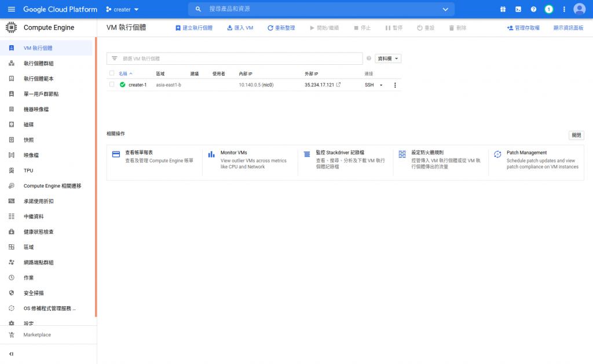
Task: Click the filter help question icon
Action: (x=369, y=58)
